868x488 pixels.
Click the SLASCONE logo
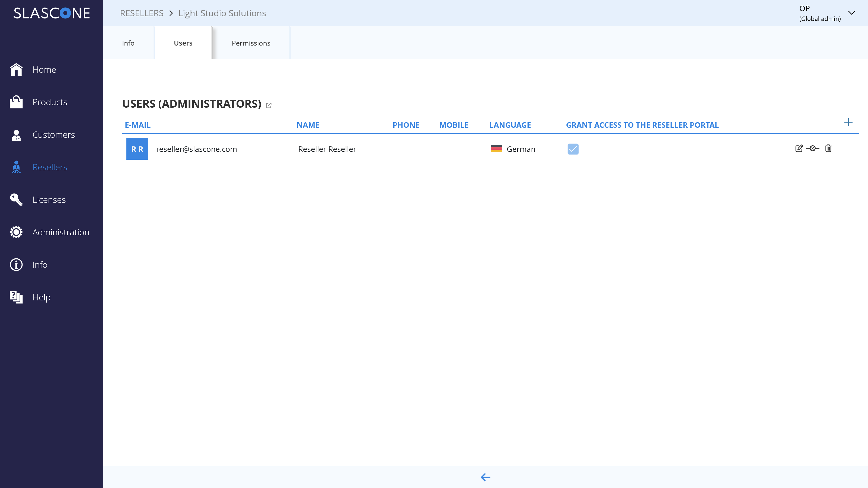[52, 13]
